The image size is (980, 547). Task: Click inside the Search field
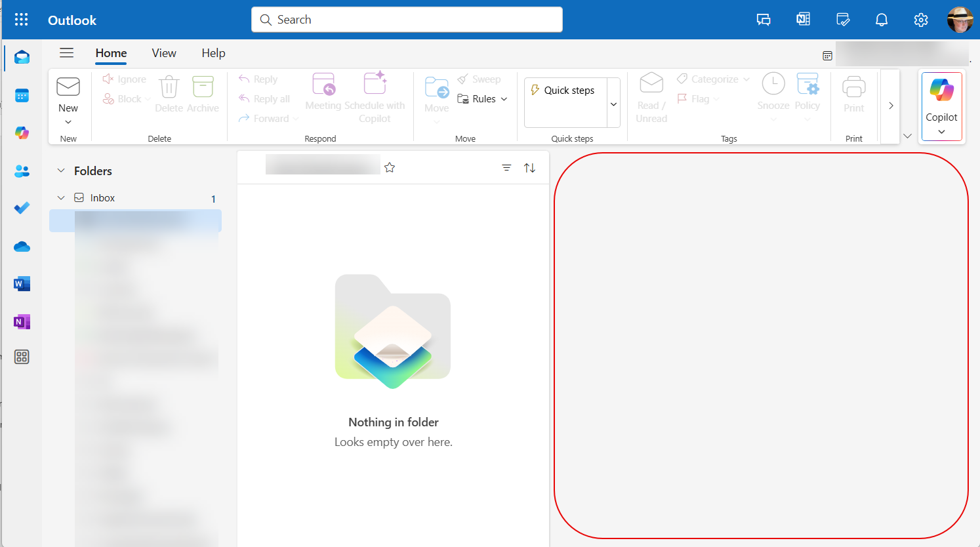click(407, 20)
